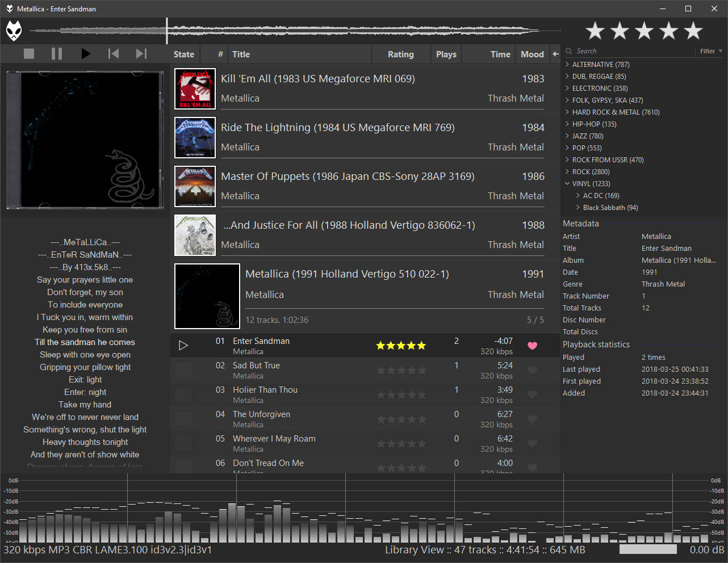Set rating with the third top star

(x=644, y=31)
